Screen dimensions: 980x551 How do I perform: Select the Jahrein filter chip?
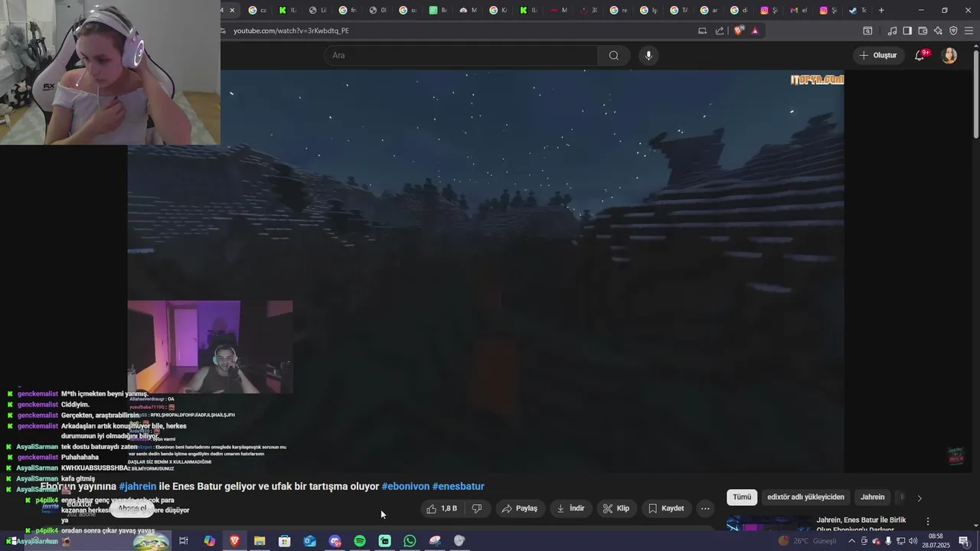872,497
